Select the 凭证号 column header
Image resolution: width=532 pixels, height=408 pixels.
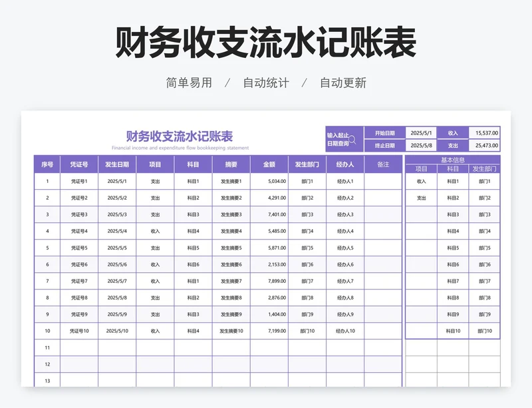(79, 164)
